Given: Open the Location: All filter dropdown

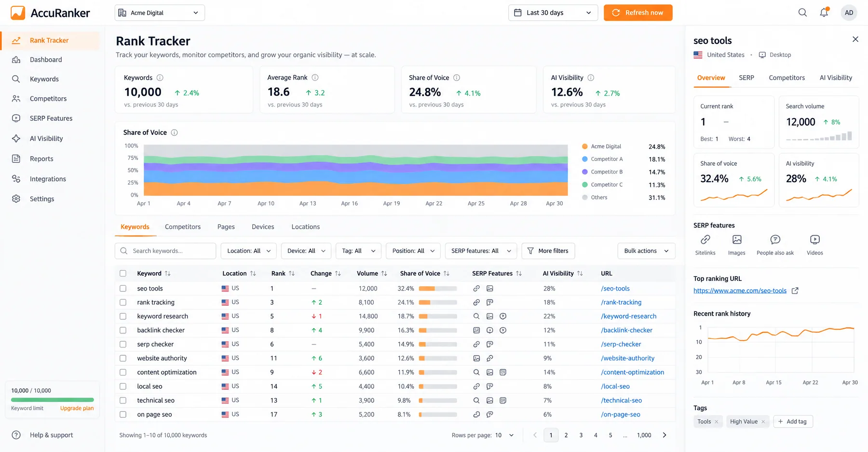Looking at the screenshot, I should pyautogui.click(x=249, y=251).
